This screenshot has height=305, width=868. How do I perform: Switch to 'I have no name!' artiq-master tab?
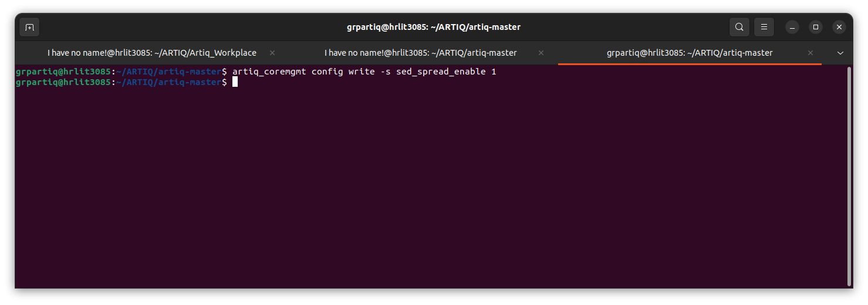[x=421, y=53]
